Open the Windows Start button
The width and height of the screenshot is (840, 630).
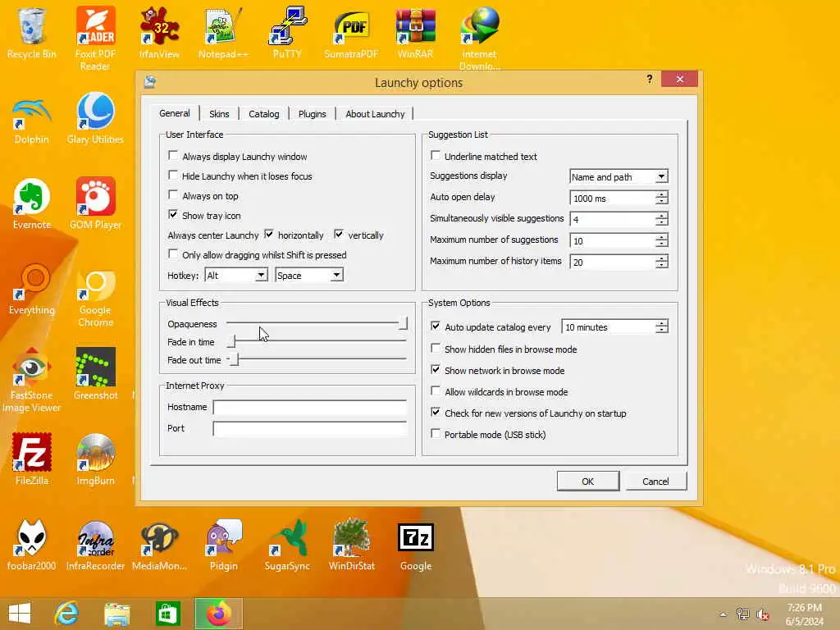(x=20, y=614)
